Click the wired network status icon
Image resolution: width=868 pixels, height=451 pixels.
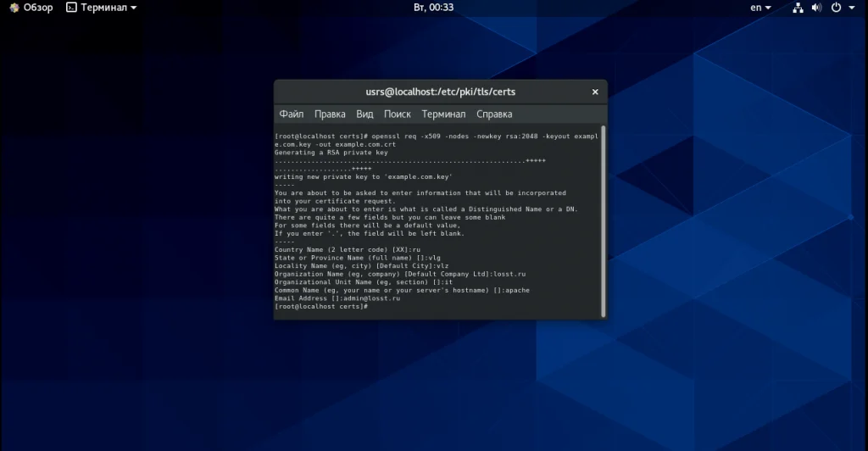798,8
